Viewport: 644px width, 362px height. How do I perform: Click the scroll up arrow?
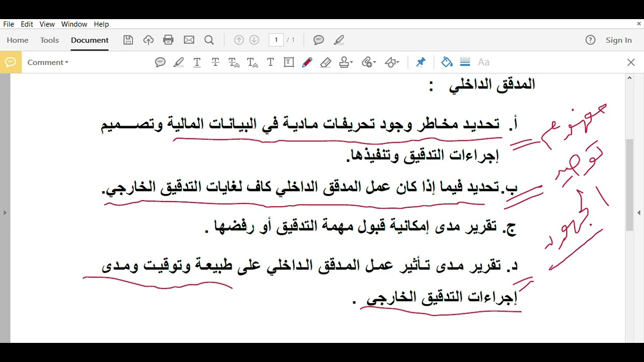tap(629, 78)
